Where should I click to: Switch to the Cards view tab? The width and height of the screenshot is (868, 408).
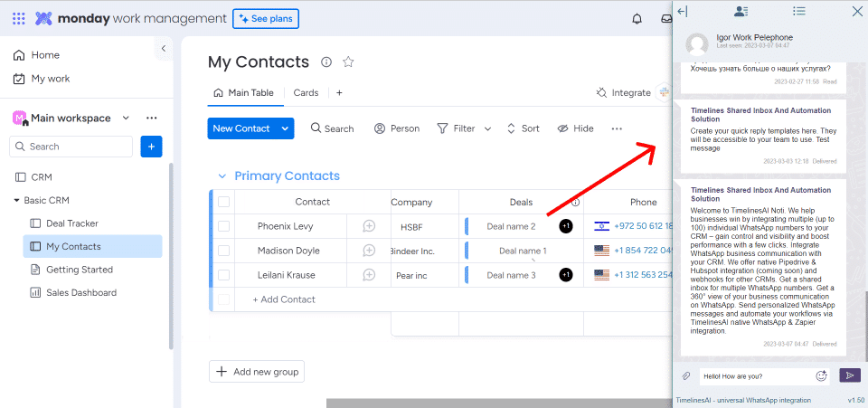pyautogui.click(x=306, y=92)
